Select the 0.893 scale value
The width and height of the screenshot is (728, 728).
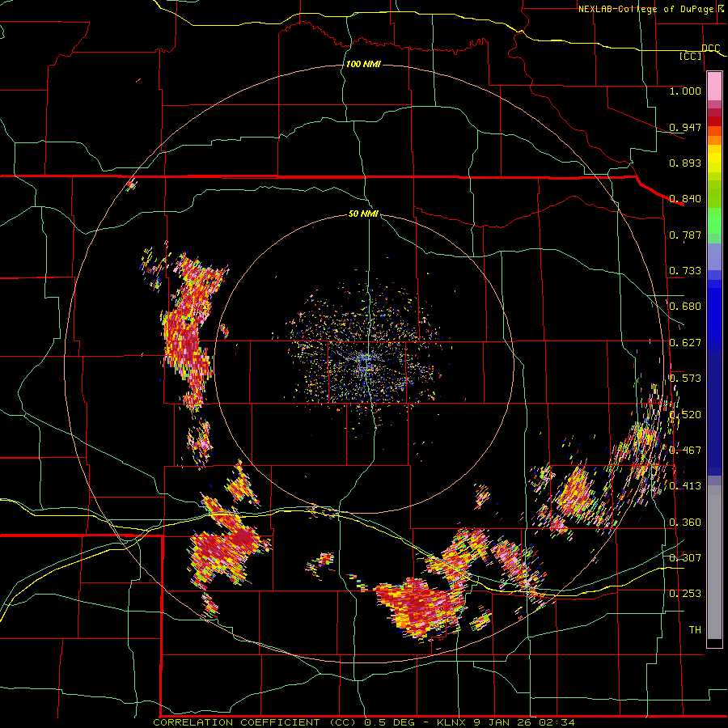click(685, 163)
